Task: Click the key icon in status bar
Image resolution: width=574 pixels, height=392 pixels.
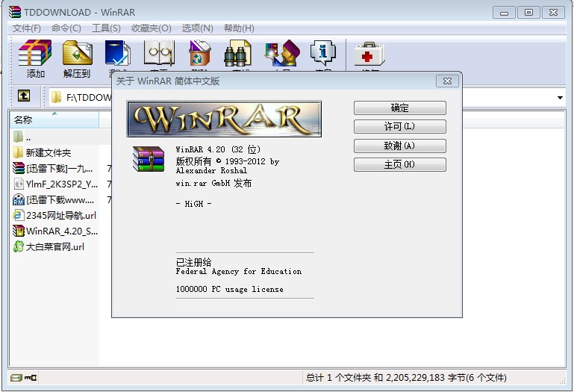Action: point(31,378)
